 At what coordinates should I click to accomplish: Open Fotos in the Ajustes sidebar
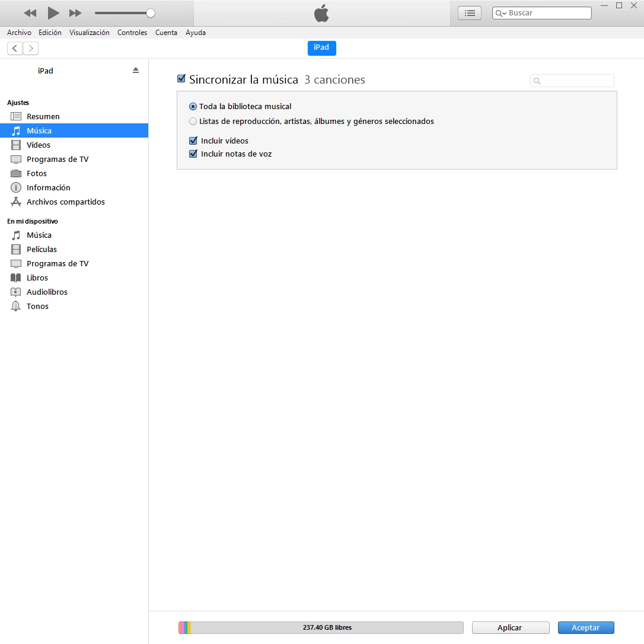point(36,173)
